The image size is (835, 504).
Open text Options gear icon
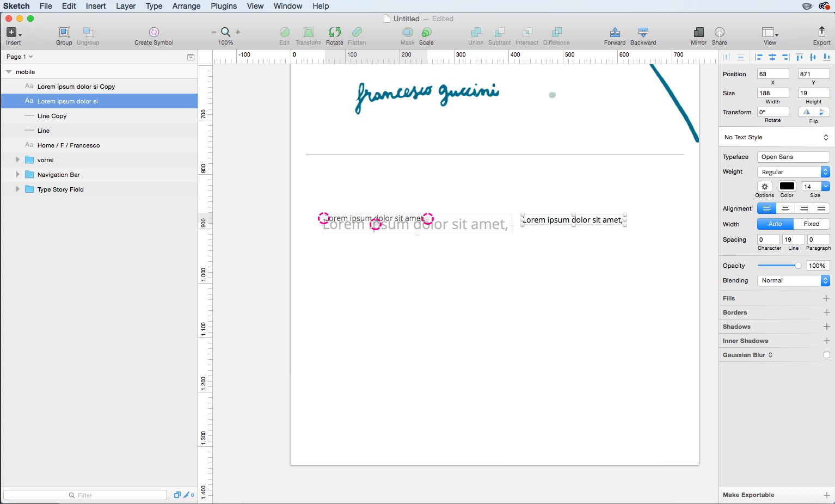765,186
